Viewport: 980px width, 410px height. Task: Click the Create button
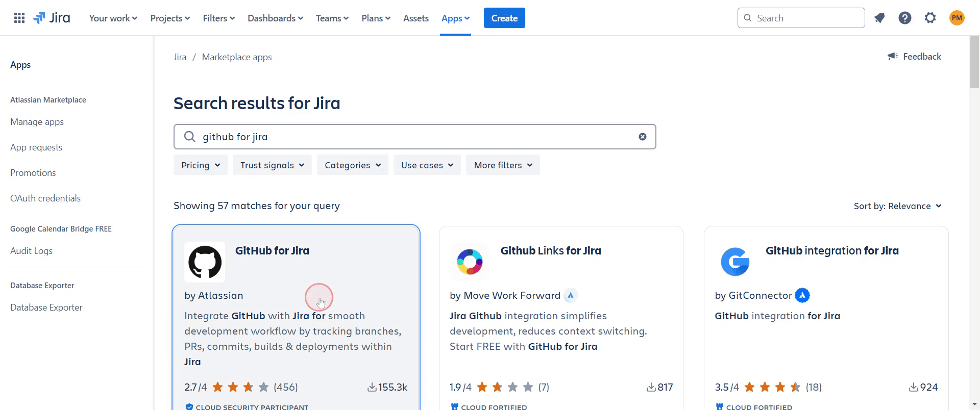coord(504,18)
